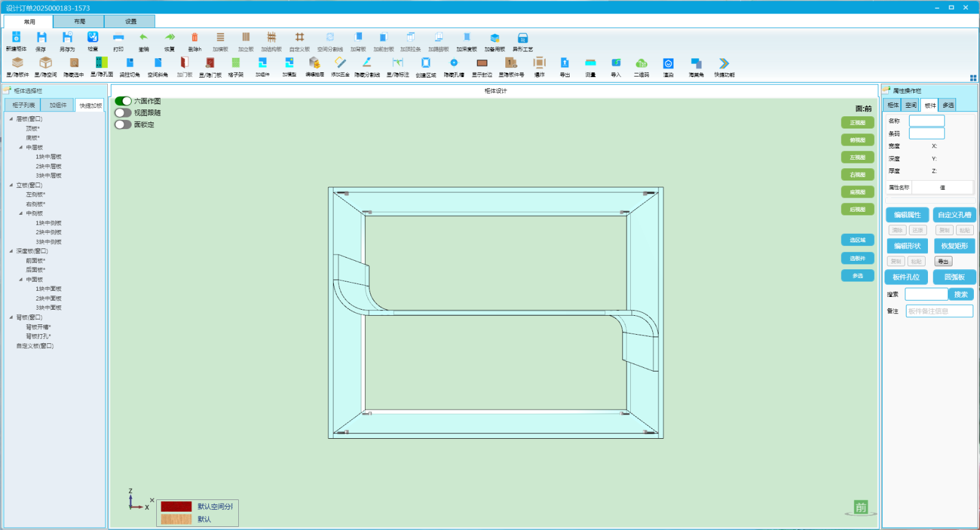Image resolution: width=980 pixels, height=530 pixels.
Task: Toggle the 面锁定 switch
Action: click(x=123, y=124)
